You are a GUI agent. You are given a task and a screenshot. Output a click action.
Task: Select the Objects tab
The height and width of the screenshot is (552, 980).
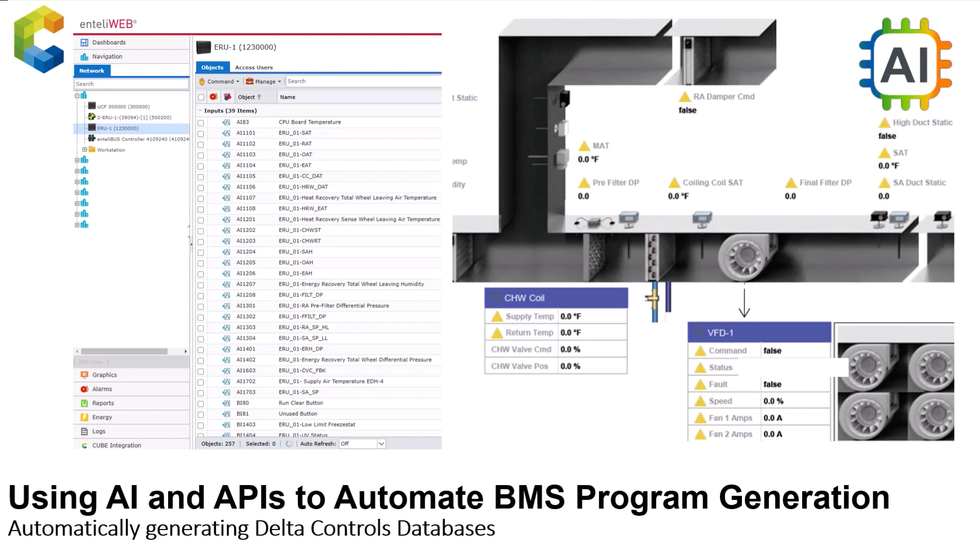pyautogui.click(x=212, y=67)
